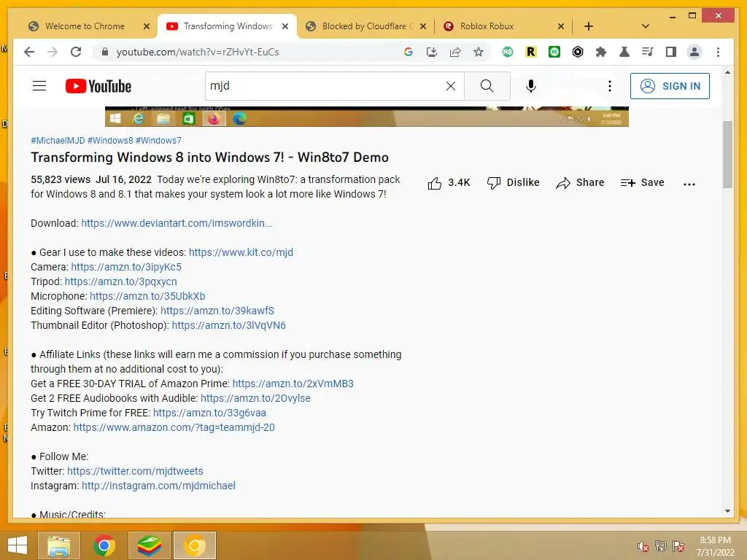The height and width of the screenshot is (560, 747).
Task: Share this page from the address bar
Action: click(x=455, y=52)
